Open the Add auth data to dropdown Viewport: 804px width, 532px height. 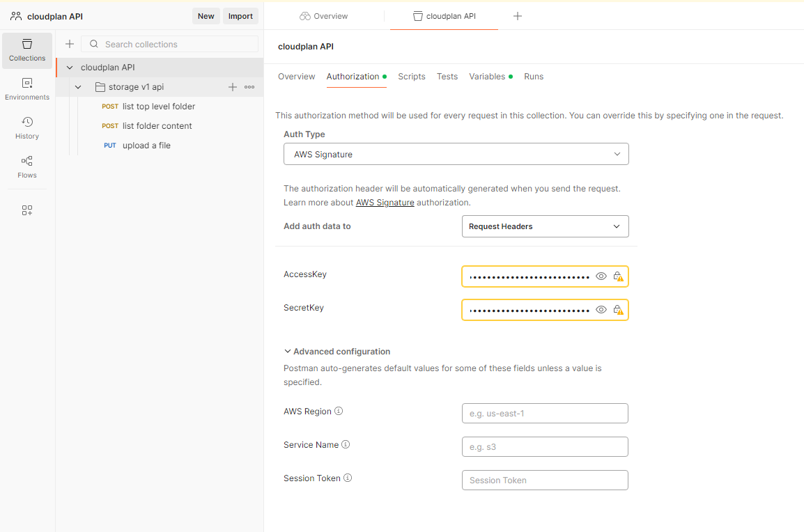(x=545, y=226)
